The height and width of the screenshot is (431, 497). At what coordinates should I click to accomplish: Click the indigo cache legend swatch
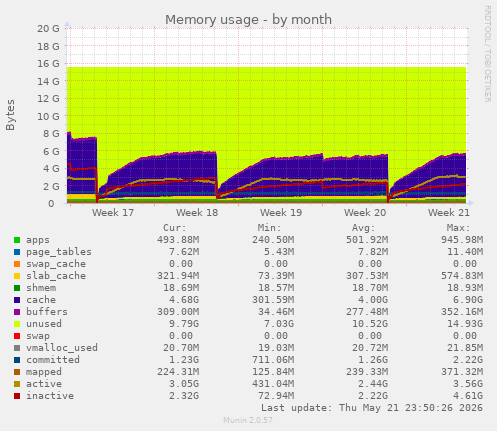[x=17, y=300]
